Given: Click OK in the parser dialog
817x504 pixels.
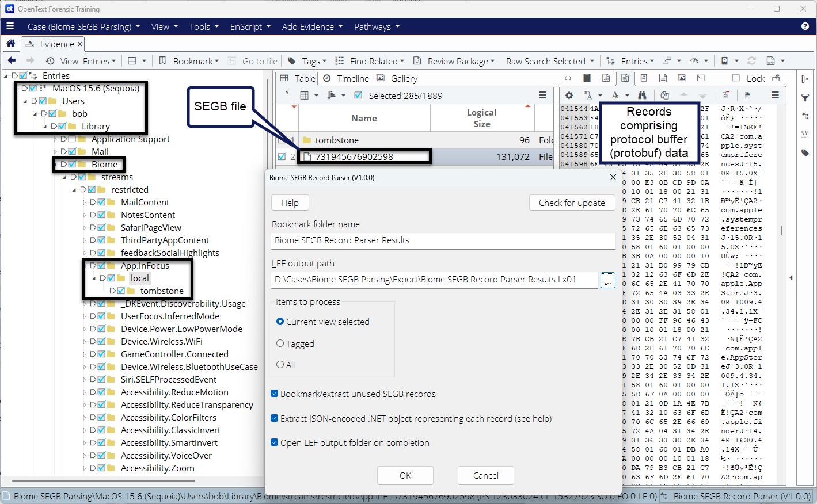Looking at the screenshot, I should pos(405,475).
